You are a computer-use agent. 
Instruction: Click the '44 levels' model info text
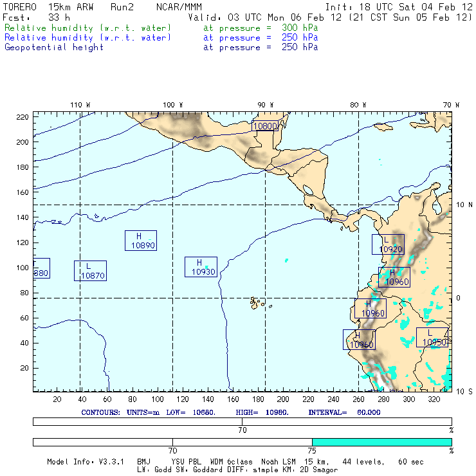363,462
